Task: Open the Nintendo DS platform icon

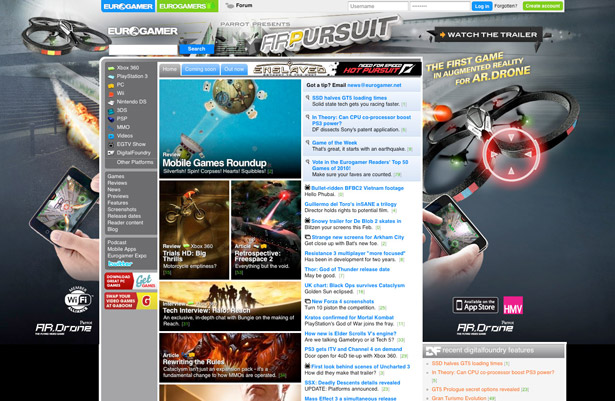Action: click(111, 102)
